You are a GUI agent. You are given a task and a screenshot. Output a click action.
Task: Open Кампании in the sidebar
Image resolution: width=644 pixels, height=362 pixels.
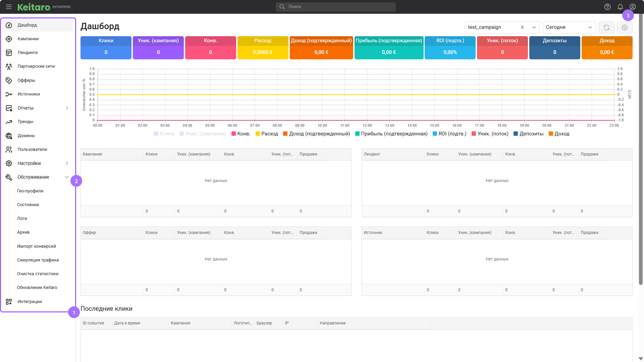28,39
